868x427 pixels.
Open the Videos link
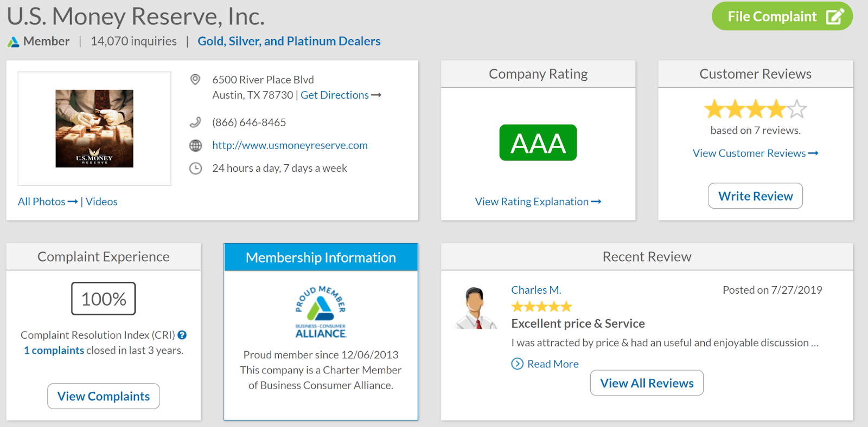coord(101,202)
